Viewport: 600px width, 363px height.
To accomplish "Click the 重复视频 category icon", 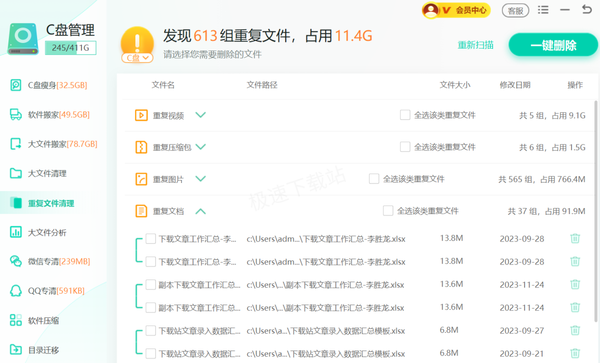I will [x=141, y=115].
